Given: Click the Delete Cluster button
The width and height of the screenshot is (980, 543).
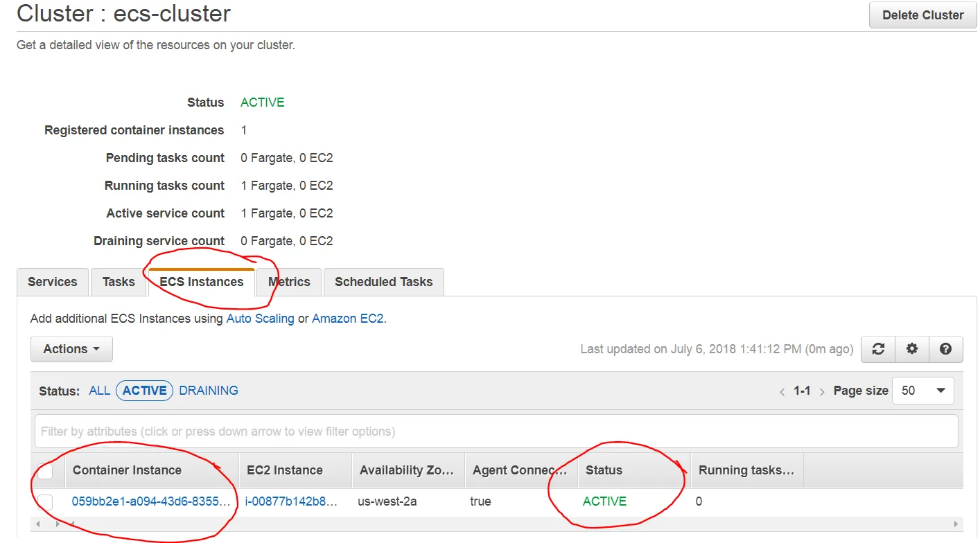Looking at the screenshot, I should pyautogui.click(x=923, y=15).
